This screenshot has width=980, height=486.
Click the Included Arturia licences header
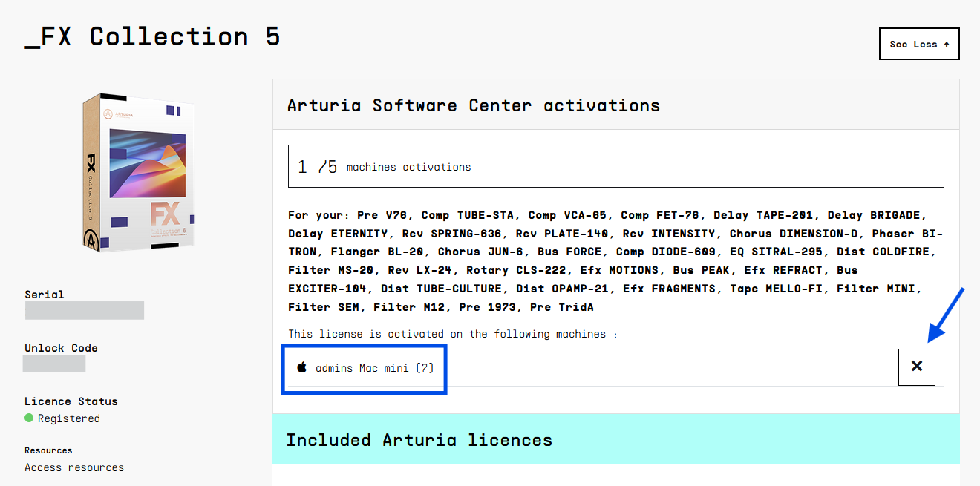[616, 439]
